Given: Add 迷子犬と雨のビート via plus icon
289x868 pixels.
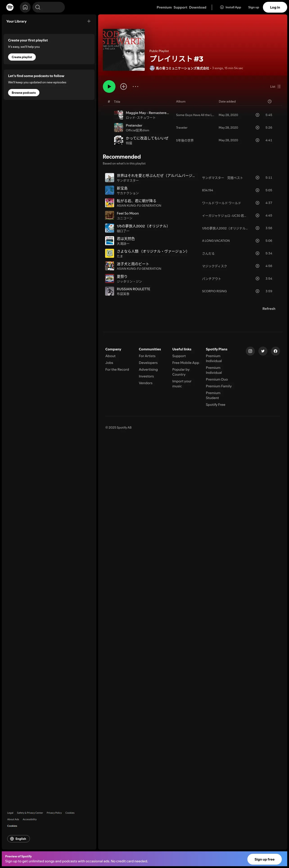Looking at the screenshot, I should [257, 266].
